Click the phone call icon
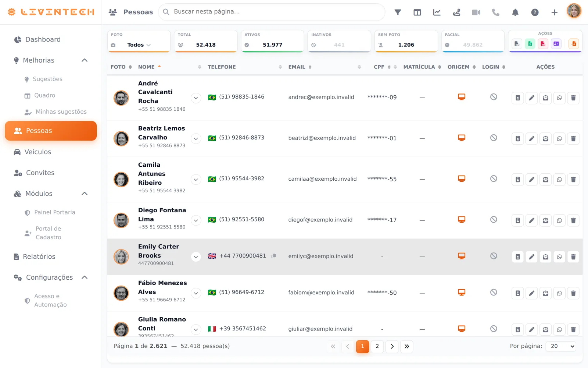588x368 pixels. pos(496,12)
